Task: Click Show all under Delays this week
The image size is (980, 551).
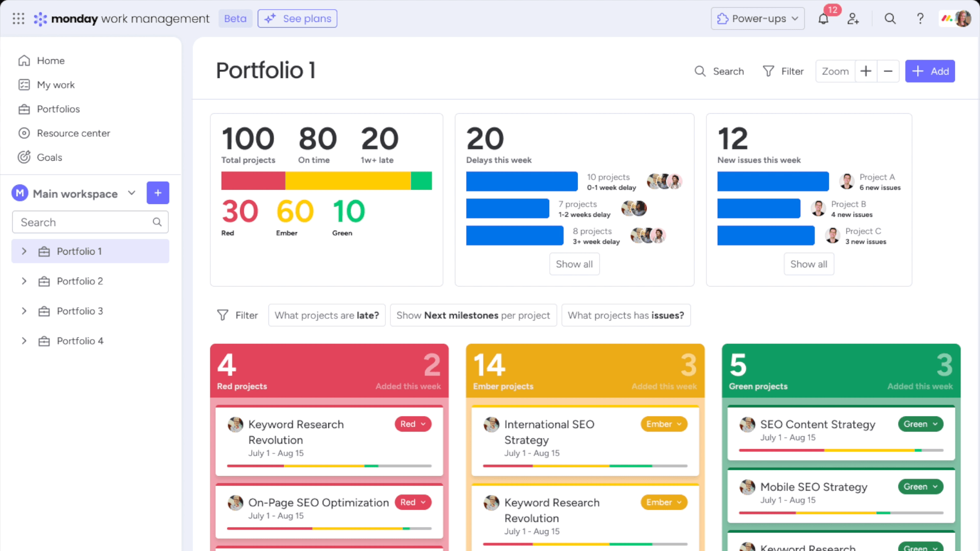Action: point(574,264)
